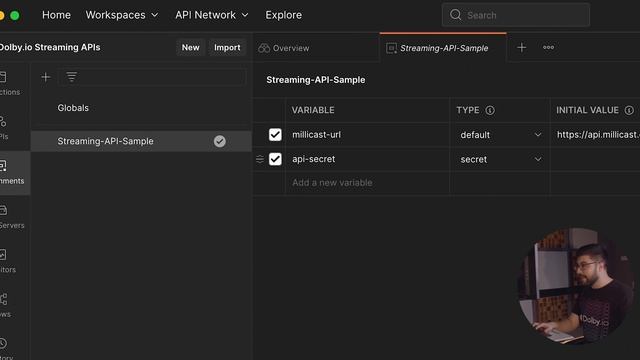Open a new tab with the plus icon
This screenshot has height=360, width=640.
tap(521, 48)
